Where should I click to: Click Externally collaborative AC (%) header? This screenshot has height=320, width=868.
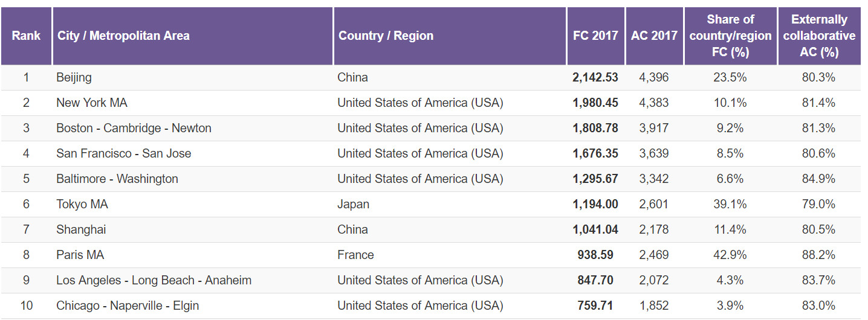(x=819, y=36)
